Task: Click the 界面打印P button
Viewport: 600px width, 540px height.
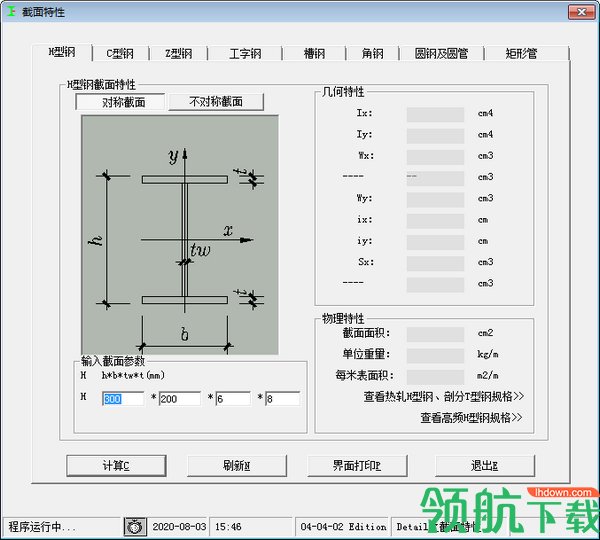Action: [x=357, y=466]
